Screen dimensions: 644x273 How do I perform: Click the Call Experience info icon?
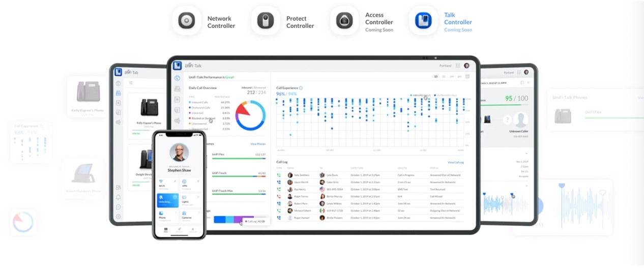tap(301, 88)
